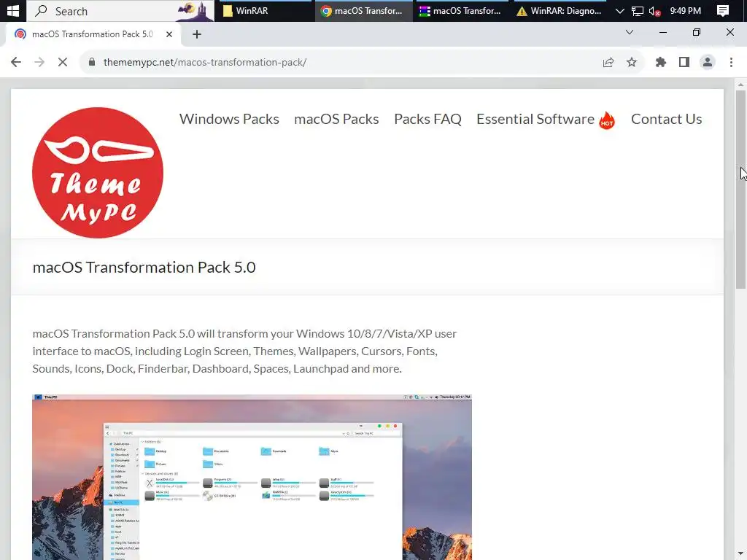Open the Chrome tab search dropdown
Image resolution: width=747 pixels, height=560 pixels.
tap(630, 32)
